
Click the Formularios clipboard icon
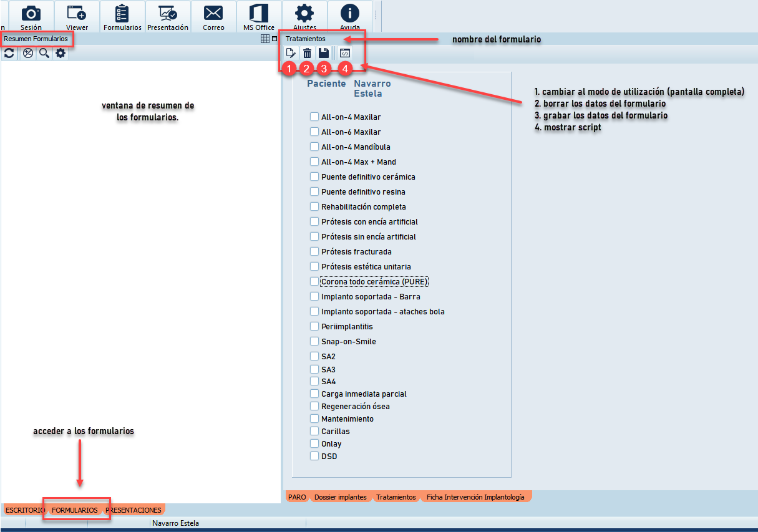(x=122, y=16)
